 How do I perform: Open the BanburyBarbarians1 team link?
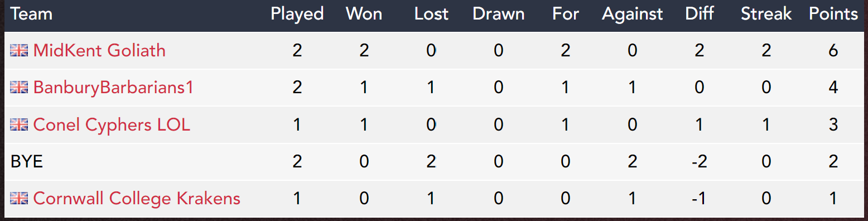coord(113,88)
